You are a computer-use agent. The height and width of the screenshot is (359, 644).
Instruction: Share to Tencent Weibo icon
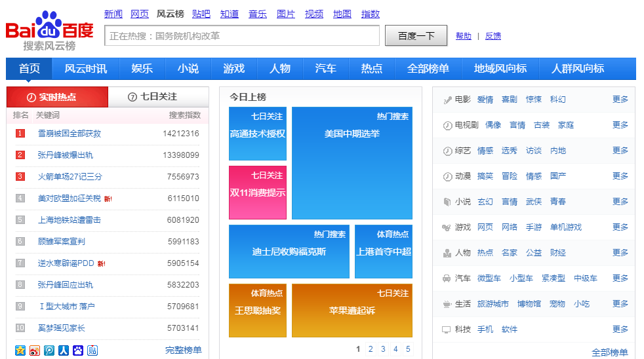click(49, 350)
